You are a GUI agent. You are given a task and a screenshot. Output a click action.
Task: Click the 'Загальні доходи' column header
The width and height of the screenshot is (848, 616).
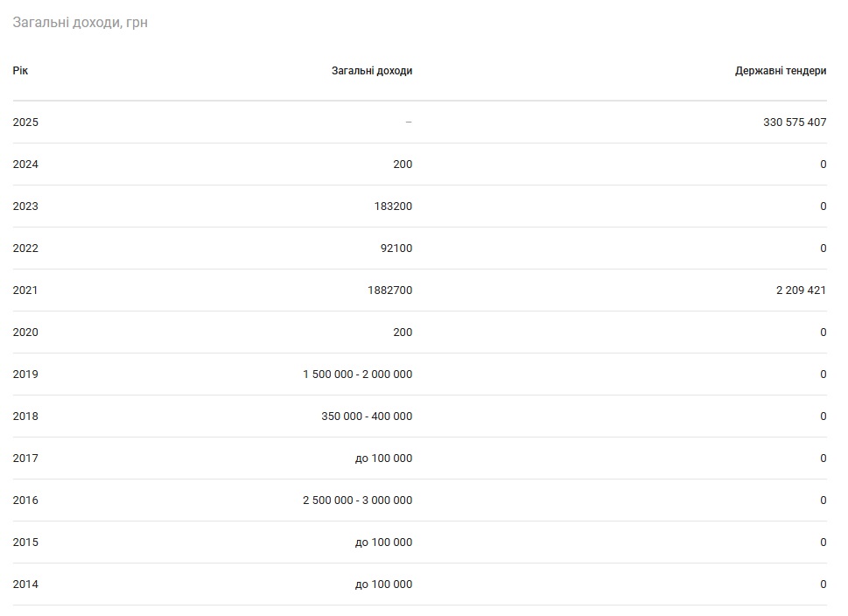pyautogui.click(x=371, y=71)
